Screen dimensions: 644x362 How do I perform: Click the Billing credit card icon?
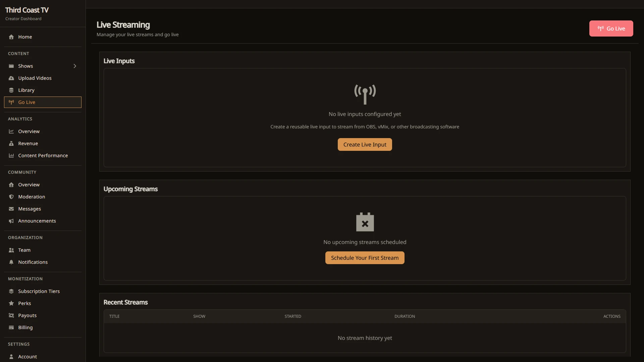(x=11, y=327)
